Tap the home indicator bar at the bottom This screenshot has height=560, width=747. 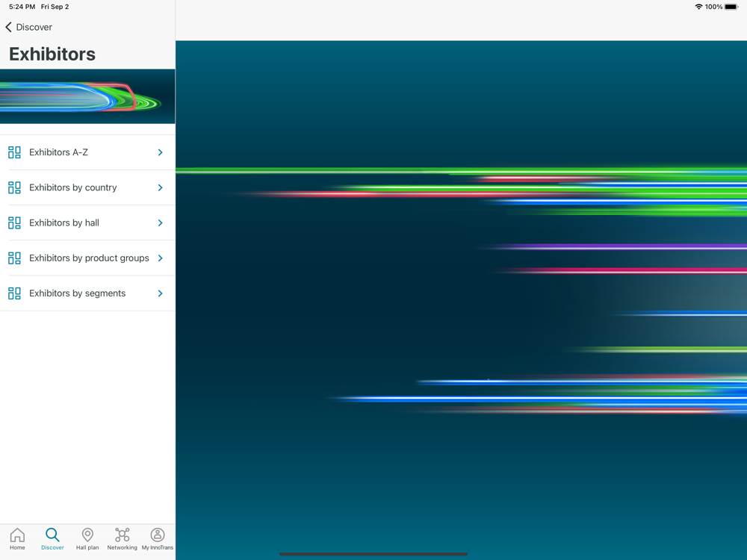373,554
